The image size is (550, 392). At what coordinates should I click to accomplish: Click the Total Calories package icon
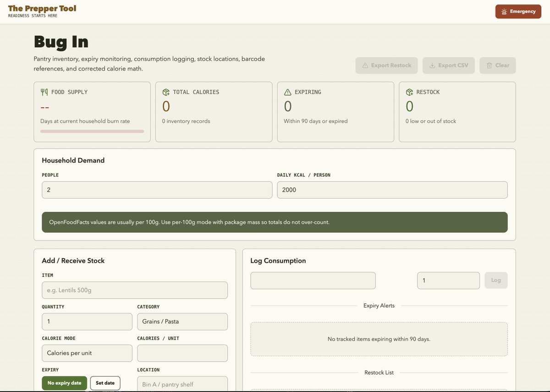coord(166,92)
